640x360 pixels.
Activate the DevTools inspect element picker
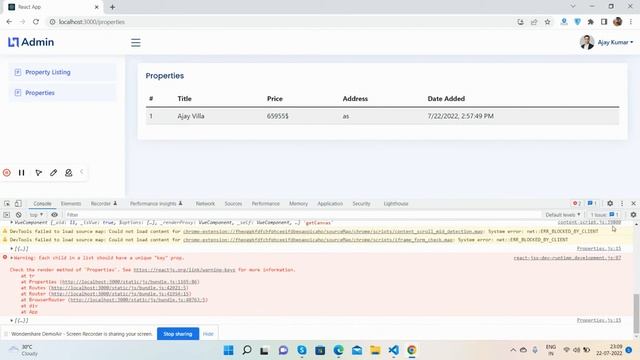(x=7, y=203)
